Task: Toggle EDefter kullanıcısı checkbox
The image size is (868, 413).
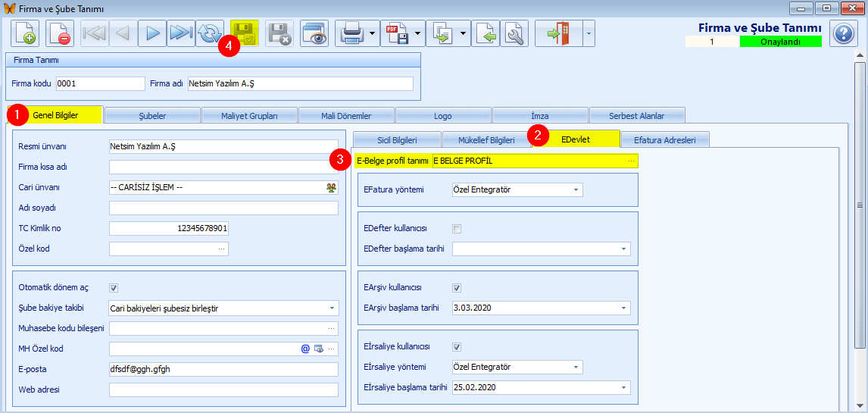Action: coord(457,229)
